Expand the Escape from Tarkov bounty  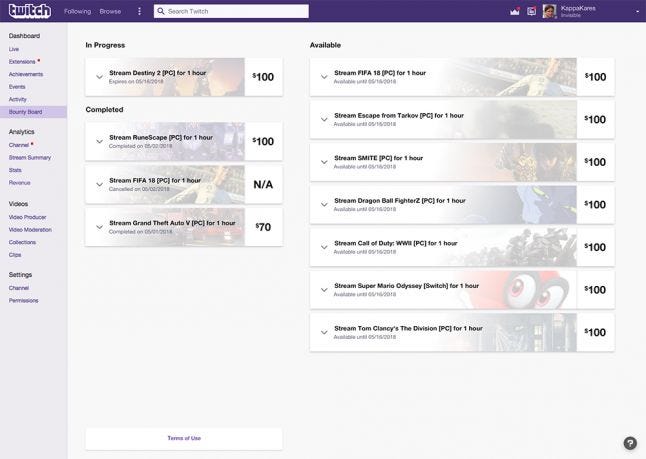coord(324,119)
